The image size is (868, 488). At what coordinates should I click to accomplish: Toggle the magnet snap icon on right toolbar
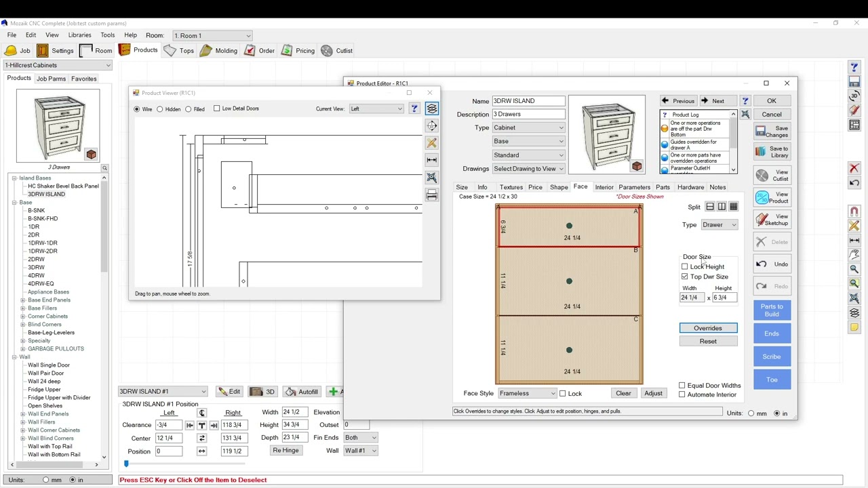[x=854, y=211]
